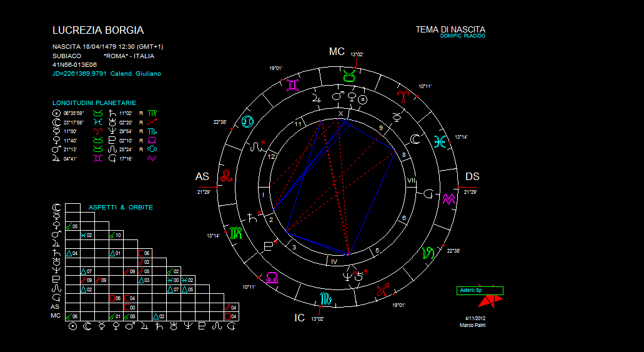Screen dimensions: 644x352
Task: Click the Sun column header under the aspect grid
Action: coord(72,326)
